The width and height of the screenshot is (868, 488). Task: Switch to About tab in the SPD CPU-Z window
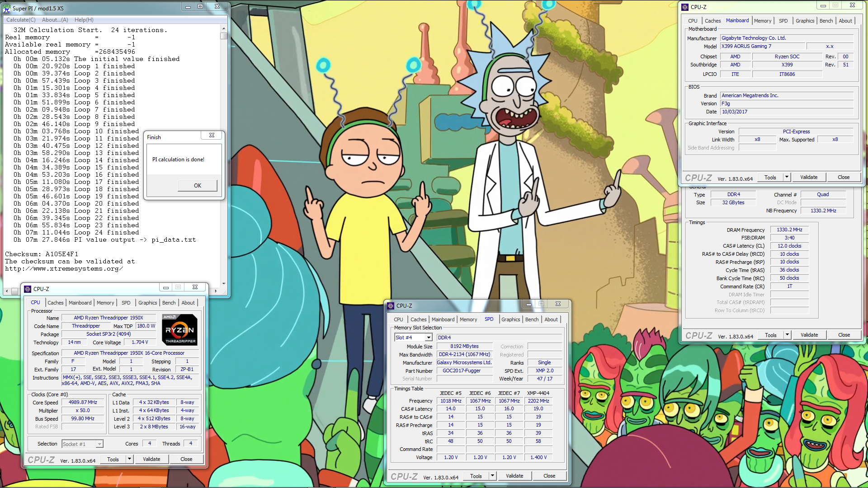point(551,319)
